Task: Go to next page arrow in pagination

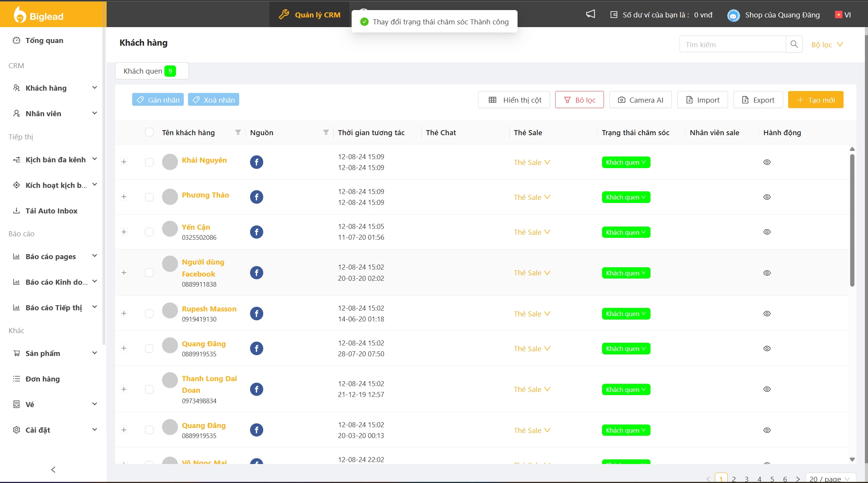Action: tap(798, 479)
